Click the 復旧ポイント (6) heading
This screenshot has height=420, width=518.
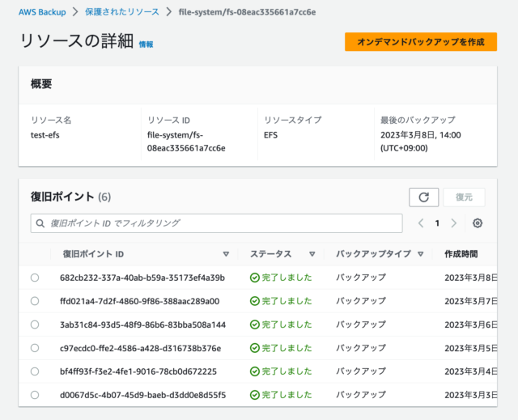point(70,197)
